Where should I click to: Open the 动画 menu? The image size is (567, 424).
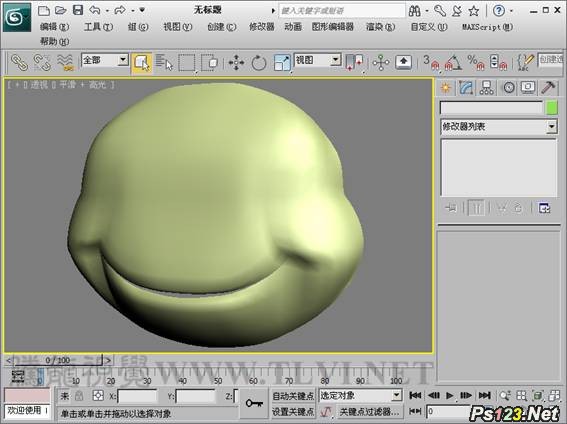pos(293,27)
